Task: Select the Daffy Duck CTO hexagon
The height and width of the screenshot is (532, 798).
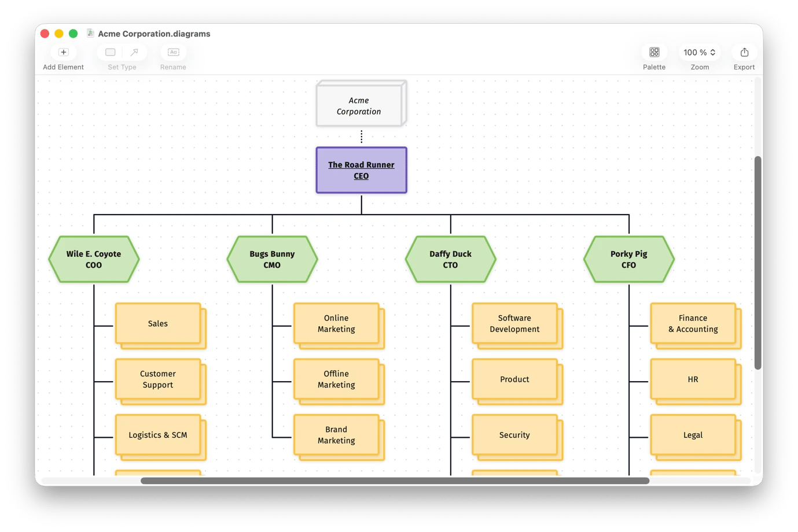Action: tap(450, 259)
